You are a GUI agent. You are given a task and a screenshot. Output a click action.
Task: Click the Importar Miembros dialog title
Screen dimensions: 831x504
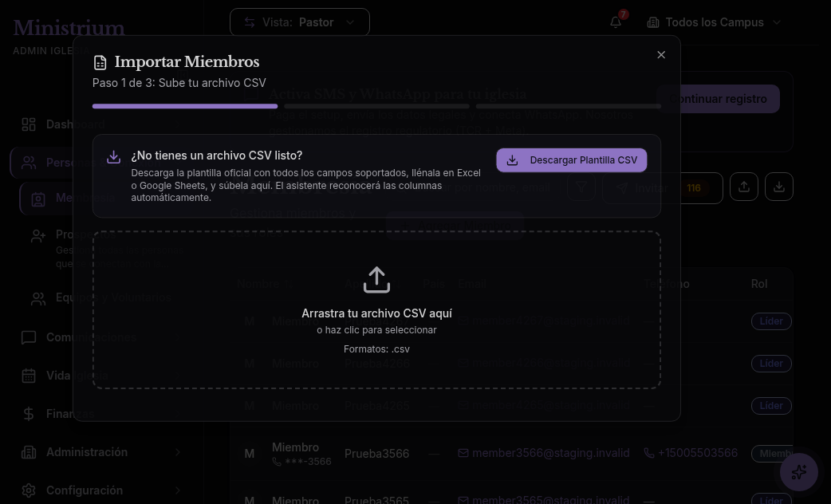coord(187,62)
